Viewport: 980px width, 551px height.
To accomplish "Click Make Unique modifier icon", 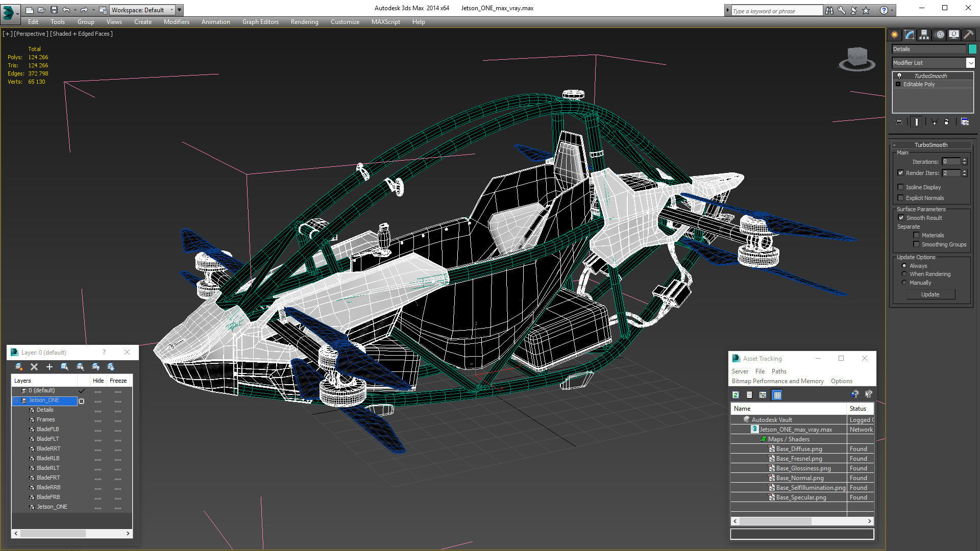I will click(934, 122).
